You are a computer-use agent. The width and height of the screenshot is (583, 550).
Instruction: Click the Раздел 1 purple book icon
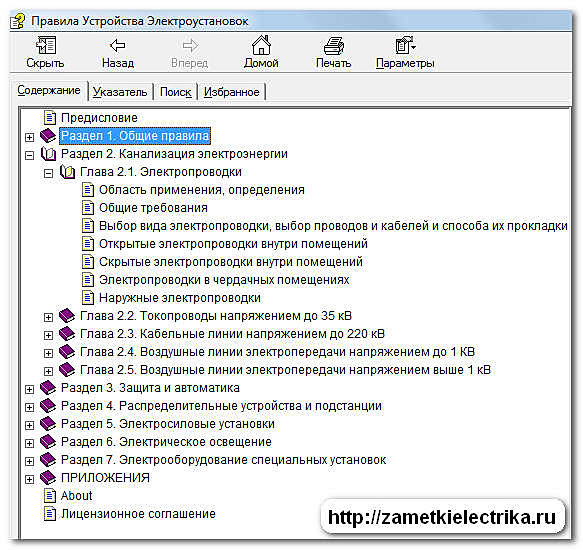(x=48, y=136)
